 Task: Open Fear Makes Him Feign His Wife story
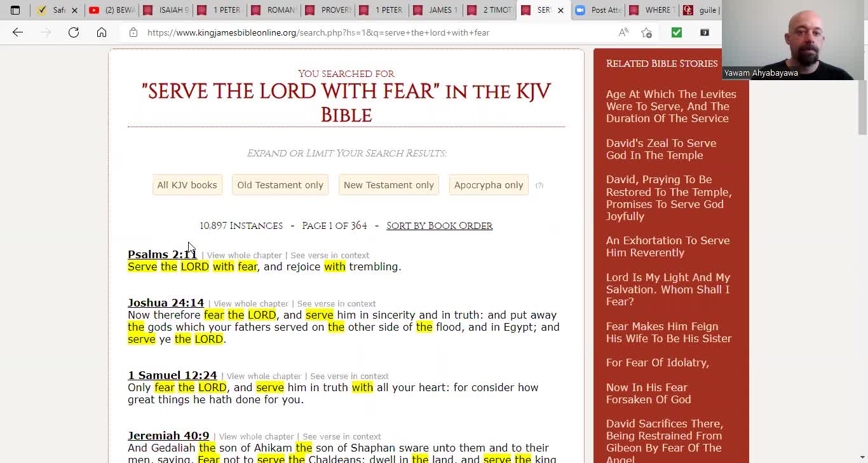click(668, 332)
